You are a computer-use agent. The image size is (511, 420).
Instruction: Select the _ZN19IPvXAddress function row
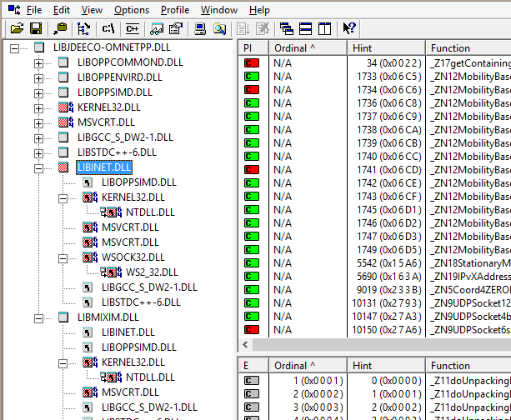pos(470,277)
